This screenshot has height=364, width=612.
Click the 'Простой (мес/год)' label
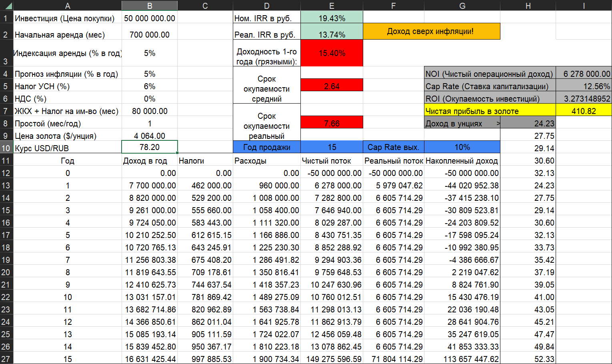48,123
